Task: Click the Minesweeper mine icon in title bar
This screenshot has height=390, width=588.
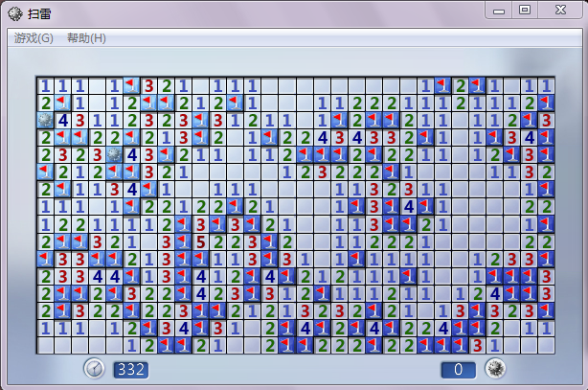Action: pos(15,13)
